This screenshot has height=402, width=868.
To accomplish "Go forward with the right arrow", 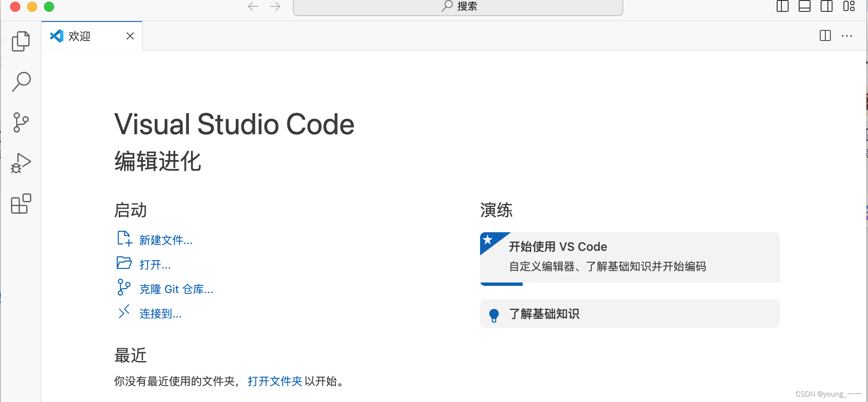I will pos(275,6).
